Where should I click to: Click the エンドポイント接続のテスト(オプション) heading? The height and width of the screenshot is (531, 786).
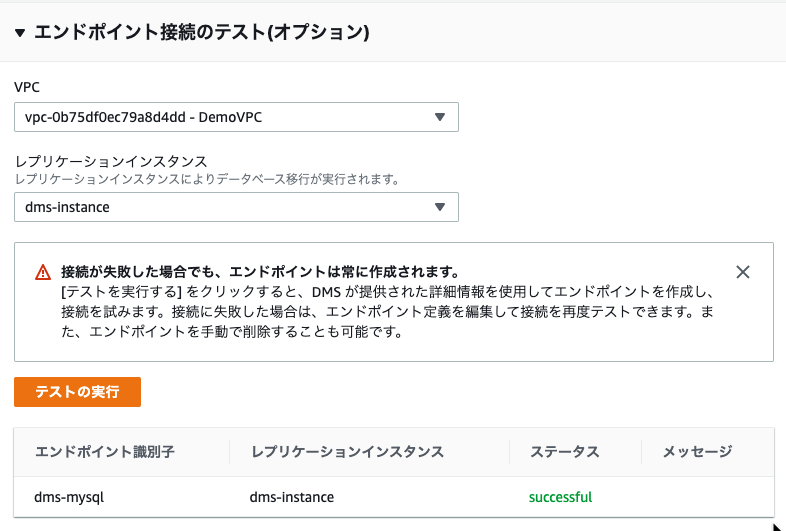click(x=202, y=33)
